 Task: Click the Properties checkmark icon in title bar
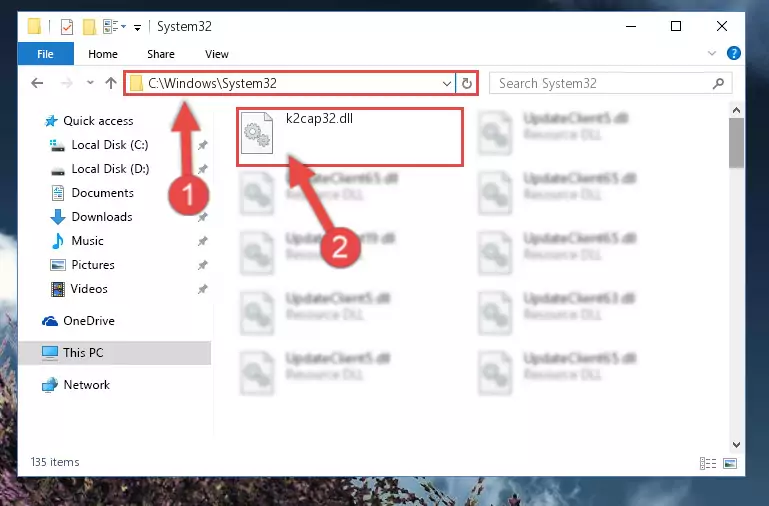(x=67, y=26)
